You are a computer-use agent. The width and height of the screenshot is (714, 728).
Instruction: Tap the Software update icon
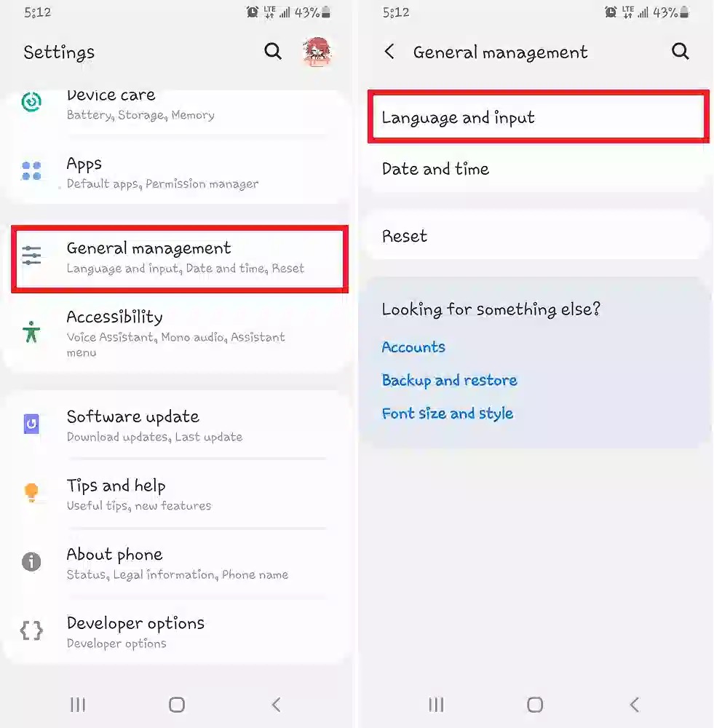point(31,424)
